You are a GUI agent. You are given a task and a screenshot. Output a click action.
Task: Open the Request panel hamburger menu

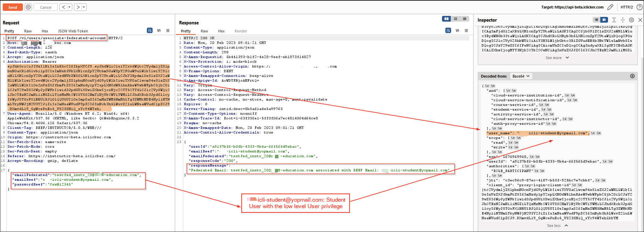168,31
